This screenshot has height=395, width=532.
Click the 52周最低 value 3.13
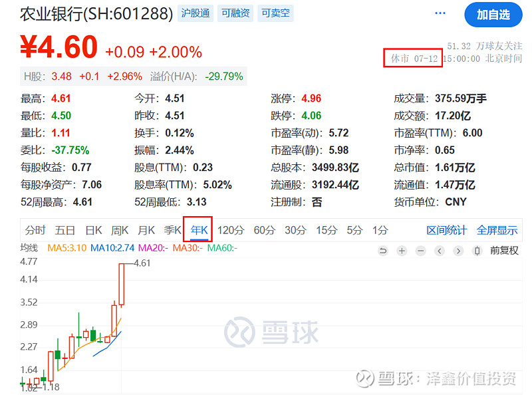click(196, 202)
